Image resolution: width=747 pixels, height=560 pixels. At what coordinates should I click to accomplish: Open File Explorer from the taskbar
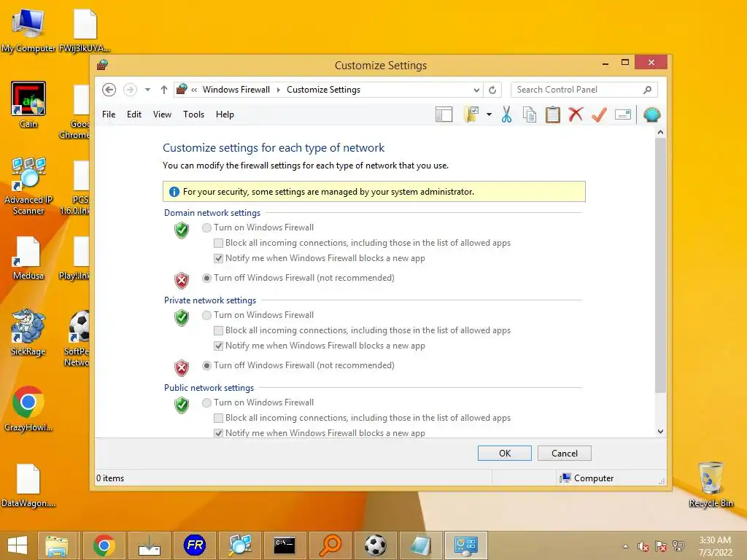[x=57, y=545]
